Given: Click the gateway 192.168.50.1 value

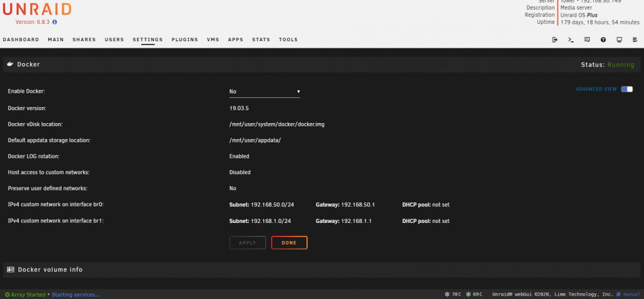Looking at the screenshot, I should [x=358, y=205].
